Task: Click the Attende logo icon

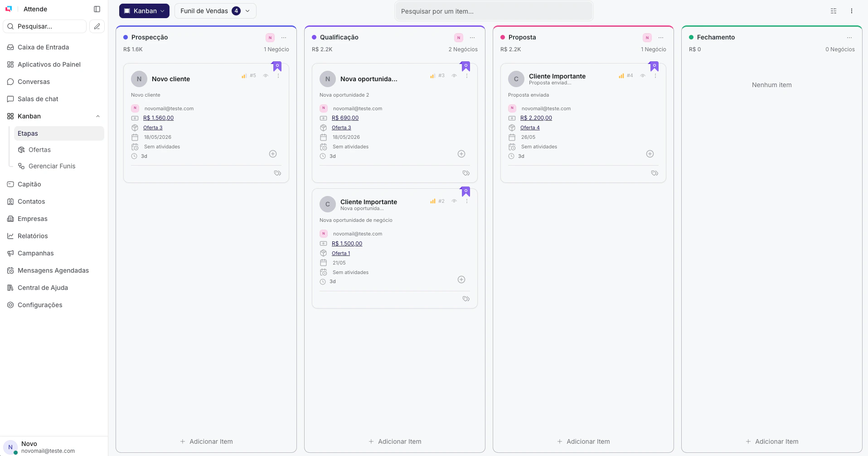Action: pos(9,9)
